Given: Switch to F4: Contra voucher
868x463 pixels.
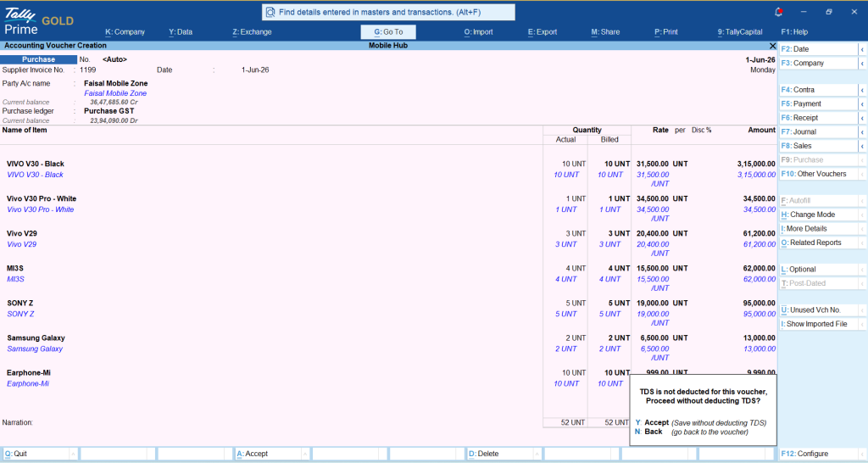Looking at the screenshot, I should [x=818, y=90].
